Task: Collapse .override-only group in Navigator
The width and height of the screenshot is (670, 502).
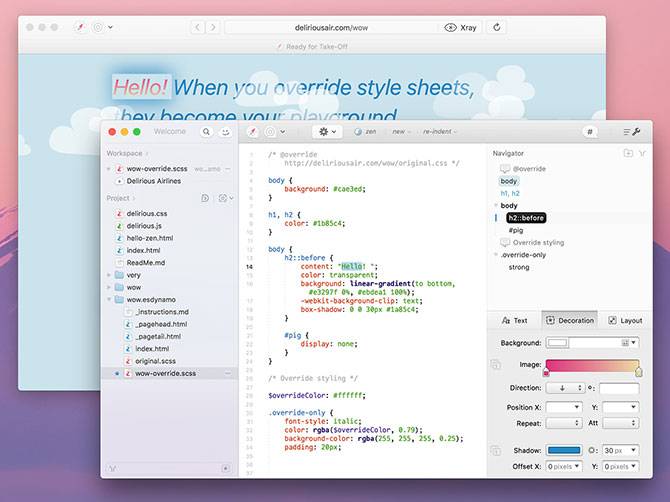Action: (x=496, y=255)
